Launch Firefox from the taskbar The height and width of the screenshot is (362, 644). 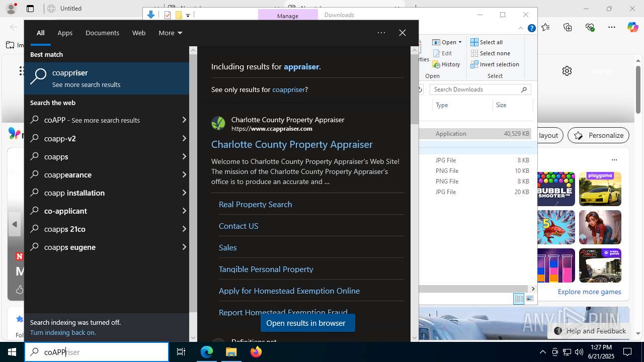point(256,352)
